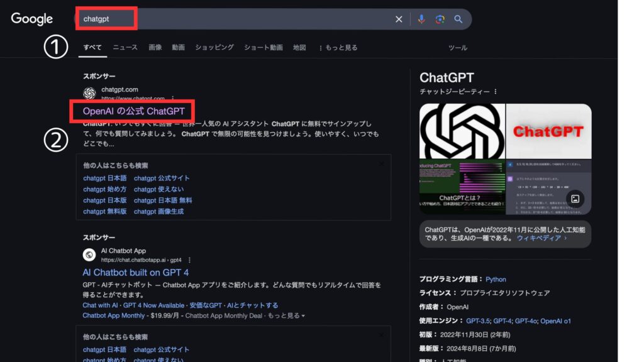Open more images via the picture icon
644x362 pixels.
pyautogui.click(x=575, y=199)
